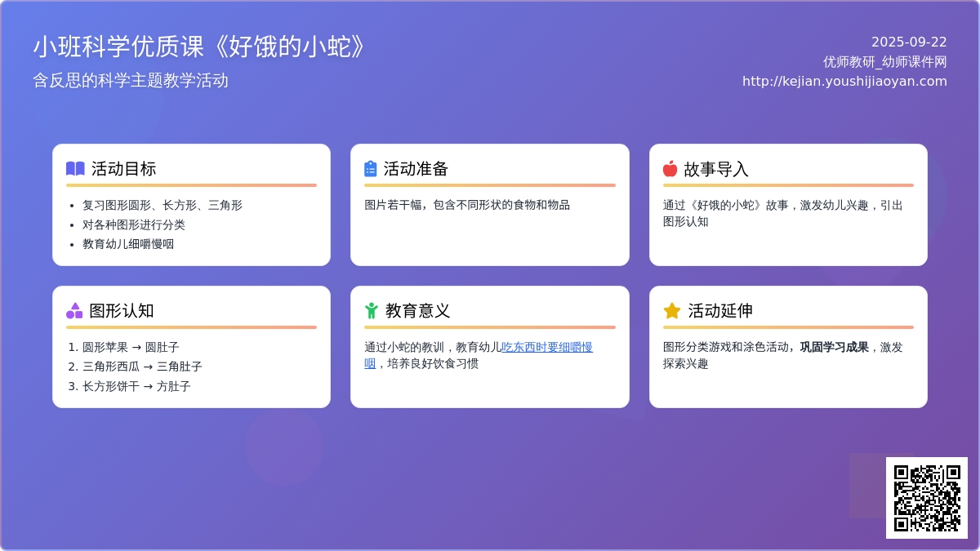Click the green child icon beside 教育意义
This screenshot has height=551, width=980.
click(x=372, y=311)
